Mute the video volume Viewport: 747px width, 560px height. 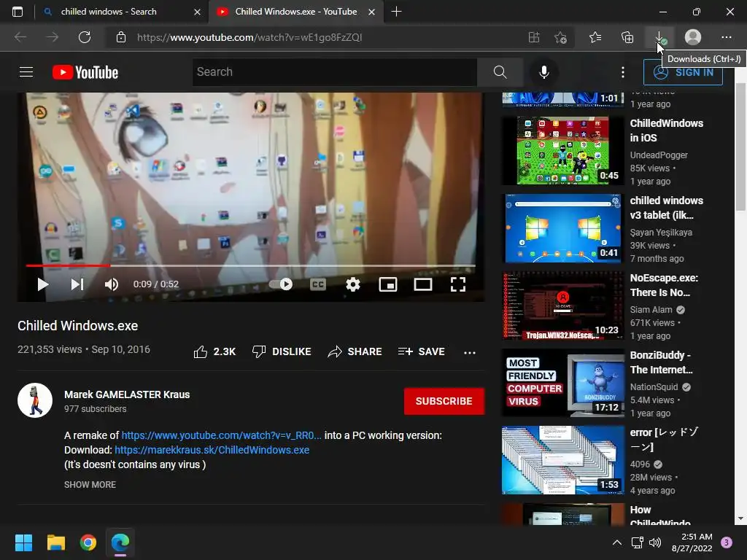click(112, 284)
